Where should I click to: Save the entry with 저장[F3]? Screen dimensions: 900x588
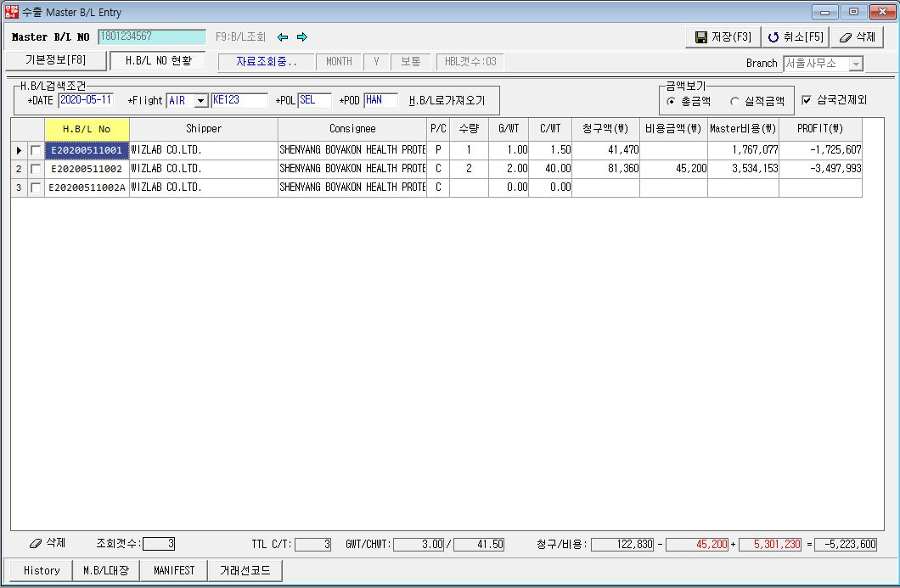pos(723,37)
